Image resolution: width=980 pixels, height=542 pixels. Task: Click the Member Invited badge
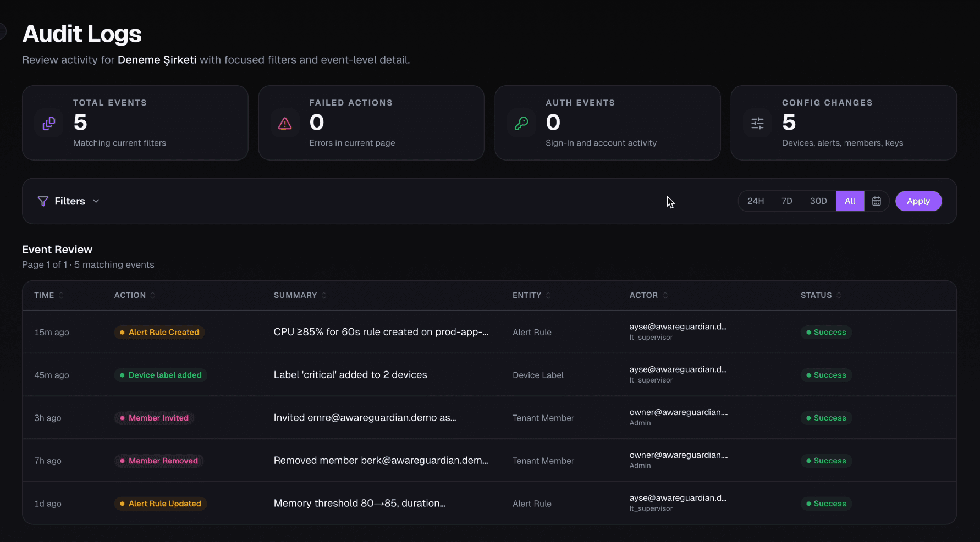click(x=154, y=418)
